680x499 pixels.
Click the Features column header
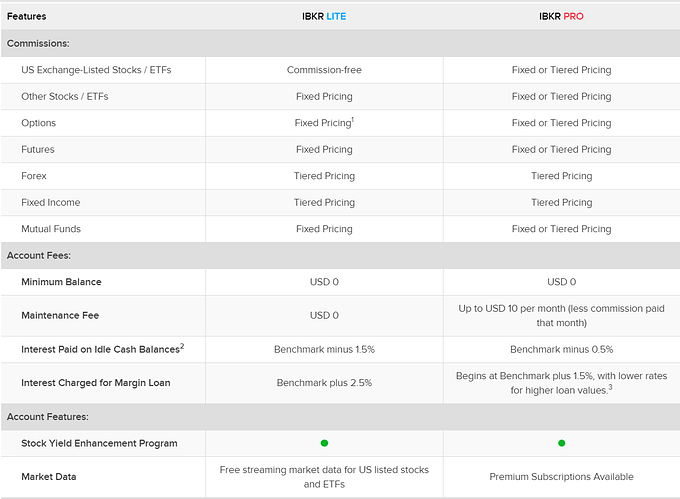click(x=26, y=16)
